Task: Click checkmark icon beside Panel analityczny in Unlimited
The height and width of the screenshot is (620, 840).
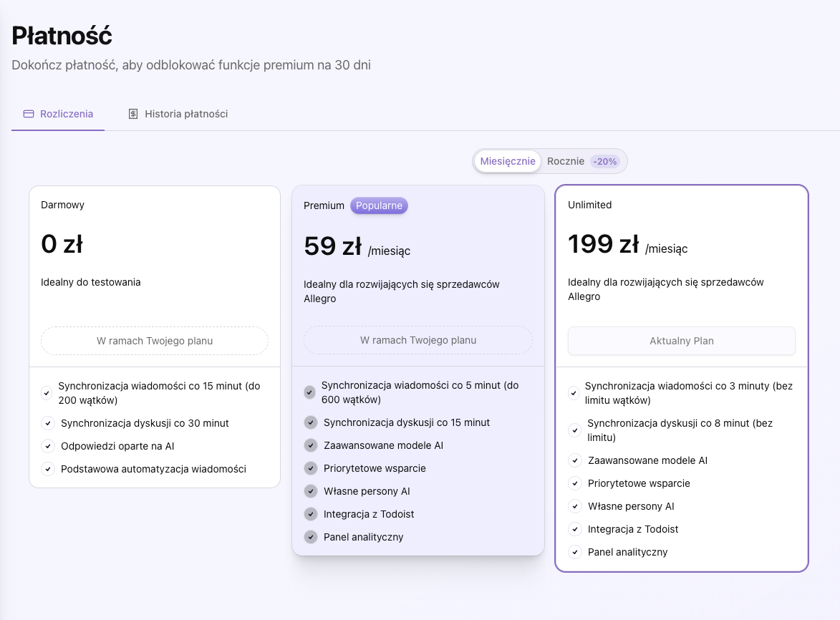Action: [574, 552]
